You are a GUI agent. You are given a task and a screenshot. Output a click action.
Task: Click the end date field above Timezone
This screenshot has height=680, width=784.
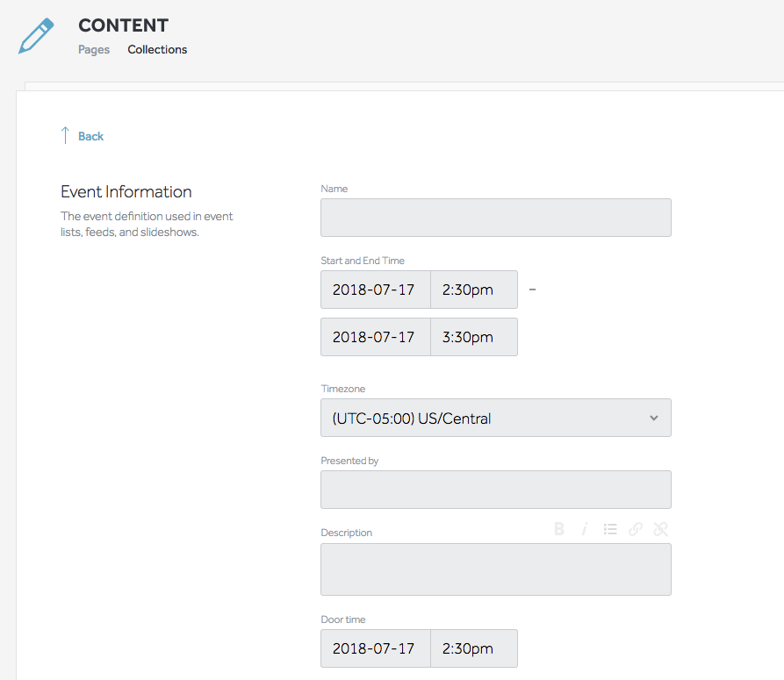[x=375, y=337]
